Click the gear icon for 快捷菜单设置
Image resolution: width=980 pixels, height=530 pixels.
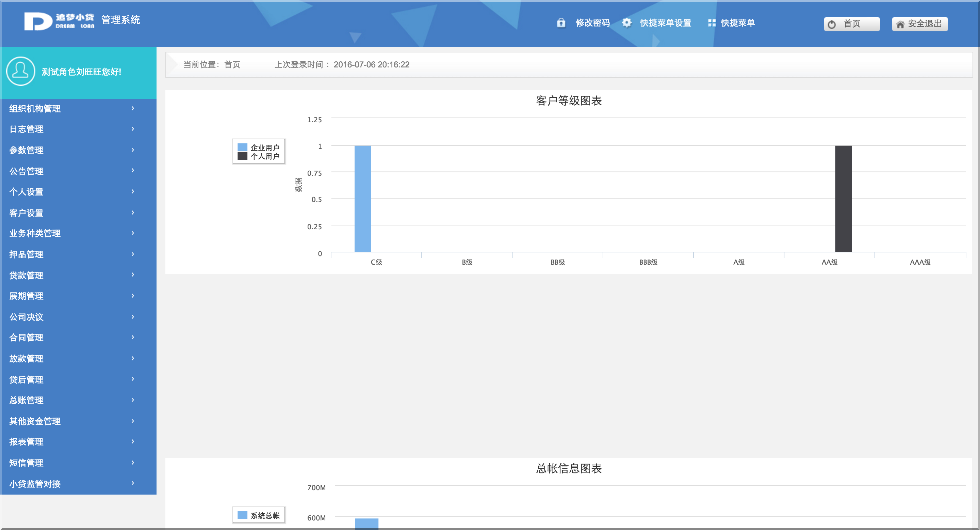tap(626, 23)
